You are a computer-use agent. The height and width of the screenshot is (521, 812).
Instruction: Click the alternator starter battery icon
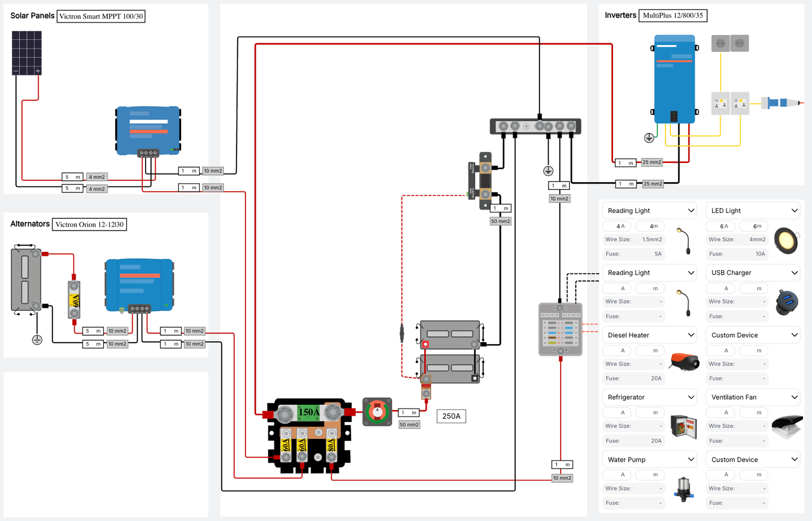click(x=26, y=279)
